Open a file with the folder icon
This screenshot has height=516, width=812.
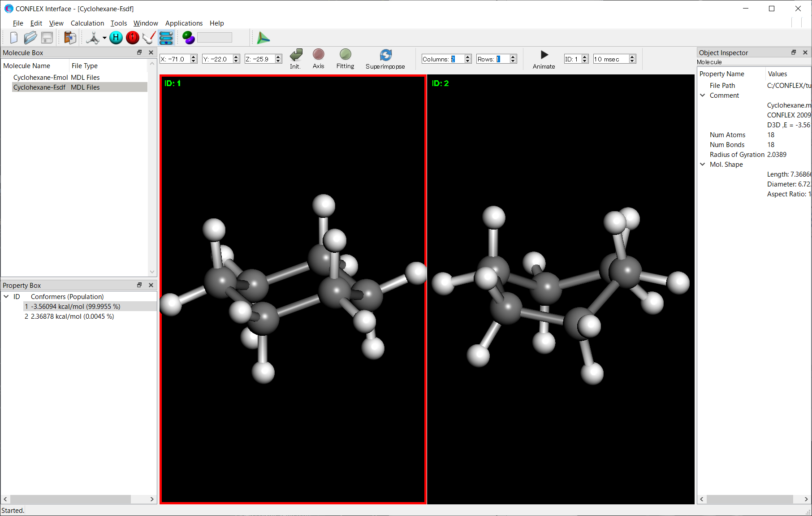(30, 38)
